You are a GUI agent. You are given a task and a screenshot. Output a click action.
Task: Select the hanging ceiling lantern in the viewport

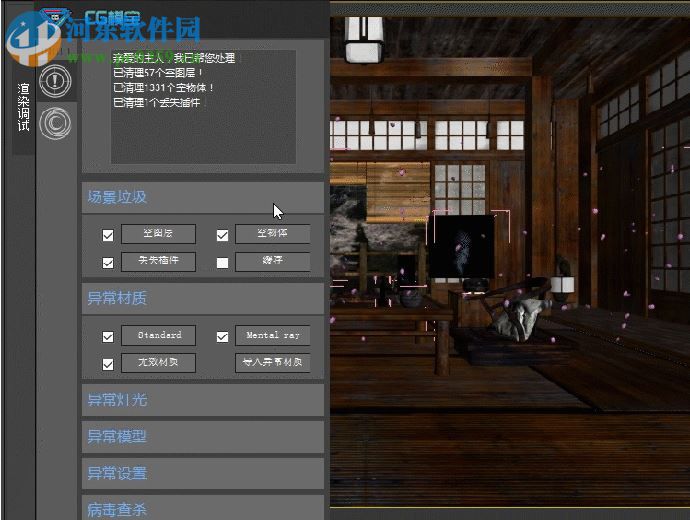pos(363,40)
